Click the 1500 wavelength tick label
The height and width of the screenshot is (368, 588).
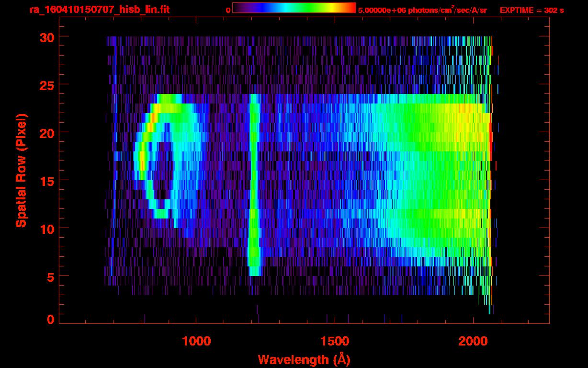pos(335,341)
